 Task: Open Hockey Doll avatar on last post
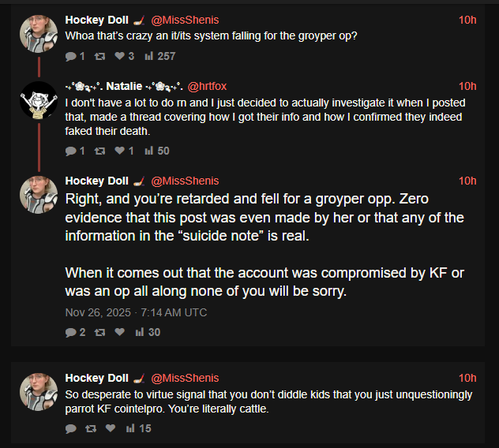click(x=38, y=392)
